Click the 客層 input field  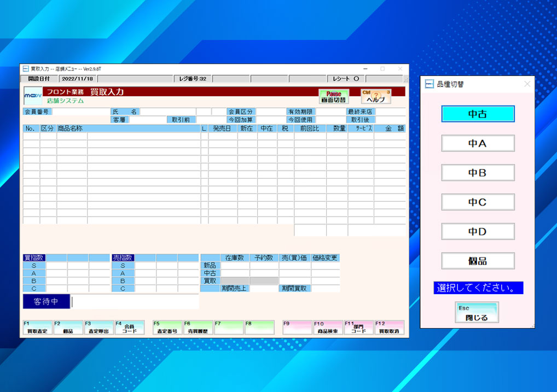pyautogui.click(x=147, y=120)
